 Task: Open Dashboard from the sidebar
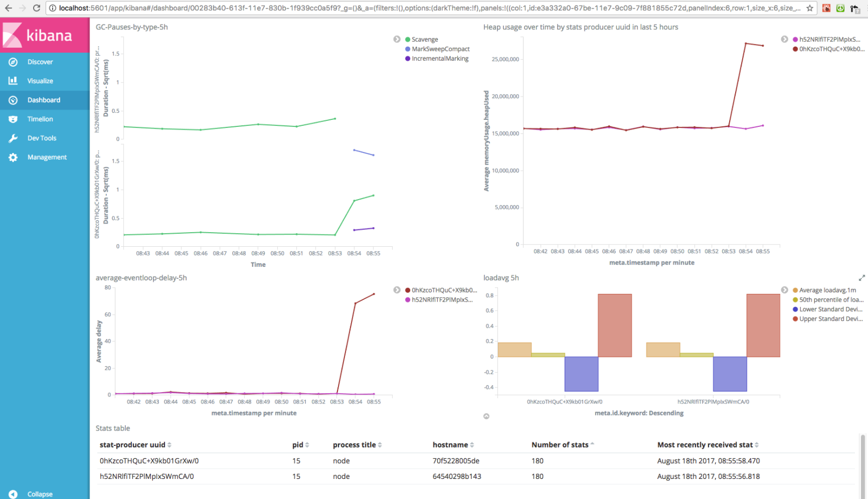tap(44, 100)
